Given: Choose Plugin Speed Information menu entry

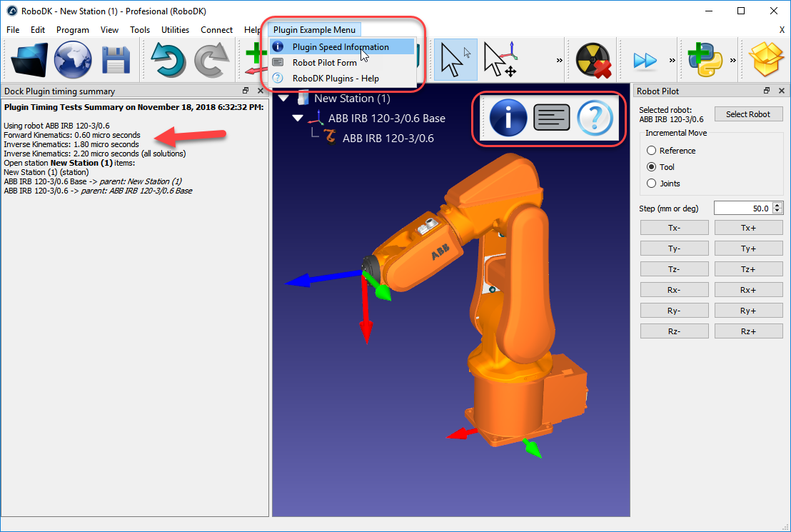Looking at the screenshot, I should point(342,47).
